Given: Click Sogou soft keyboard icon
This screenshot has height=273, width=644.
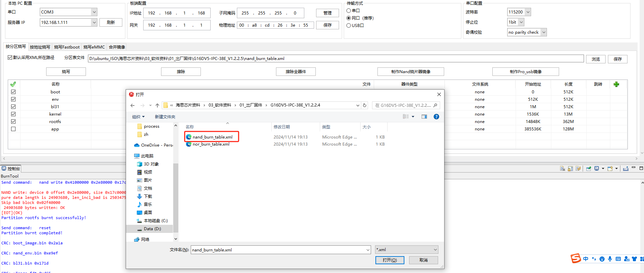Looking at the screenshot, I should click(x=618, y=259).
